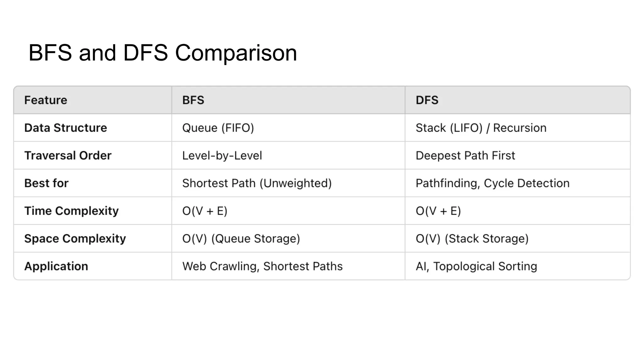Select the 'Best for' row label

coord(47,183)
